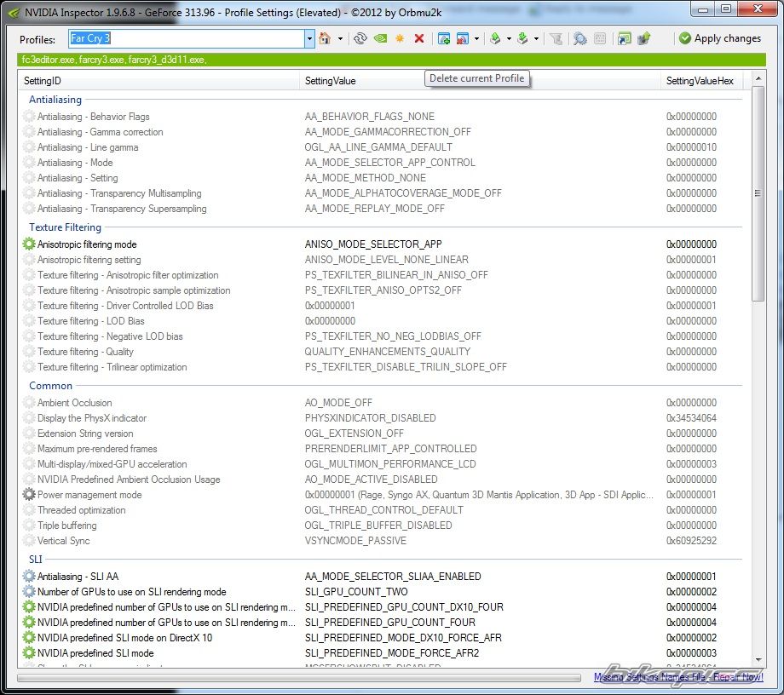Click the green up-arrow export icon
The height and width of the screenshot is (695, 784).
494,38
